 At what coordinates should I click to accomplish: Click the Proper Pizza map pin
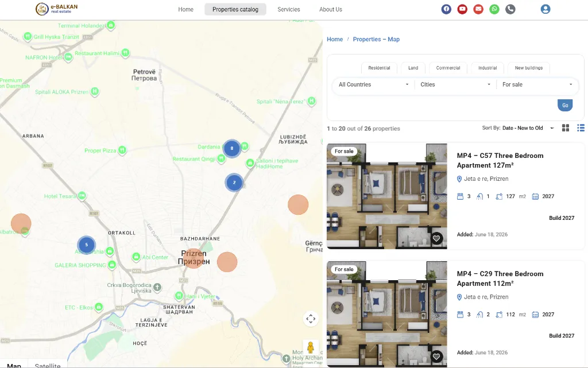pos(122,150)
